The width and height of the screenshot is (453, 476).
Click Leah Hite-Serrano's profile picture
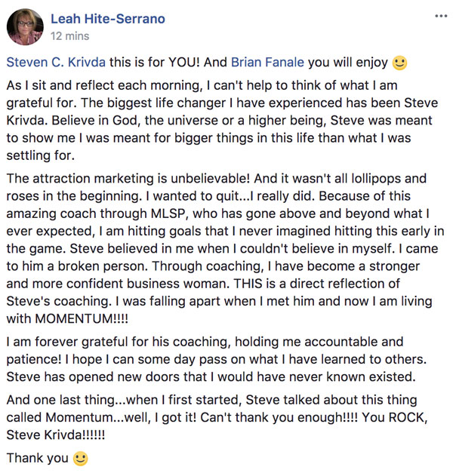click(x=25, y=26)
